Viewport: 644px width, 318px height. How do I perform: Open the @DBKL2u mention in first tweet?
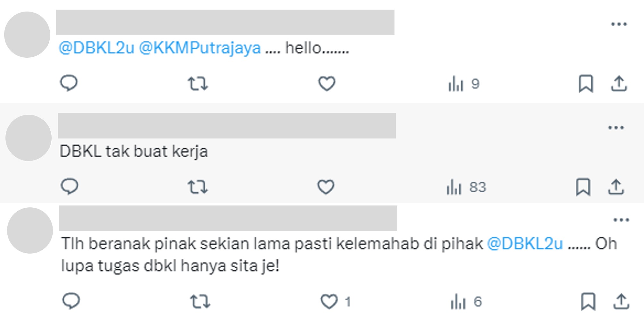coord(96,48)
